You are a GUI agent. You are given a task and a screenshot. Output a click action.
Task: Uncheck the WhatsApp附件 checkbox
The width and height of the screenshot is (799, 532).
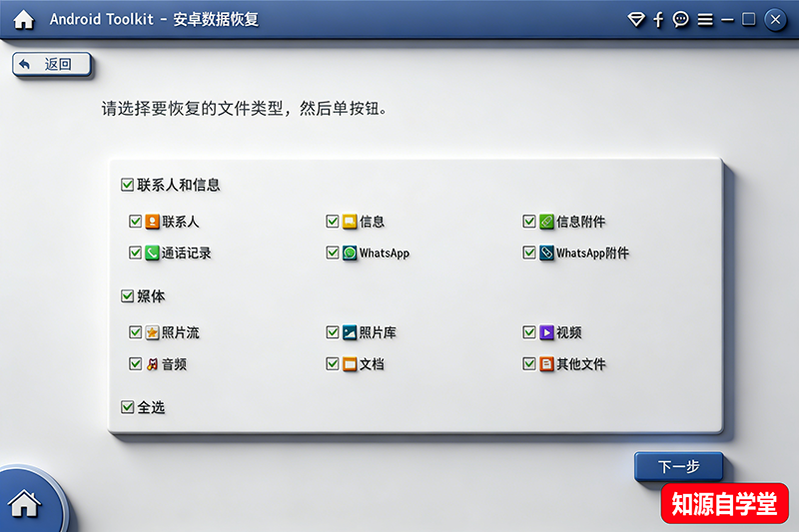pyautogui.click(x=529, y=253)
